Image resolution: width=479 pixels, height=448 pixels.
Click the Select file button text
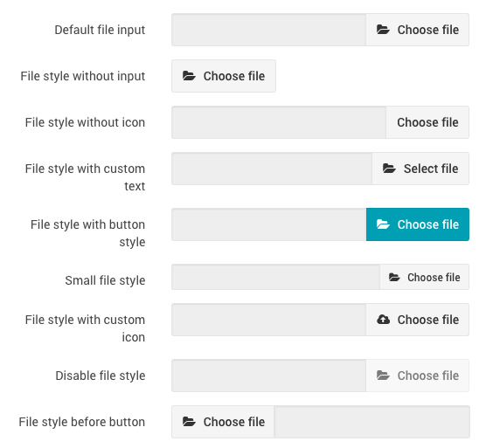pos(431,169)
